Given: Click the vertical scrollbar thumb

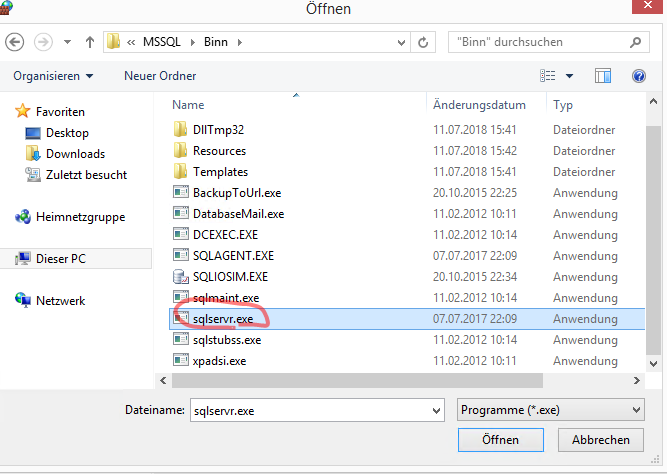Looking at the screenshot, I should click(x=653, y=240).
